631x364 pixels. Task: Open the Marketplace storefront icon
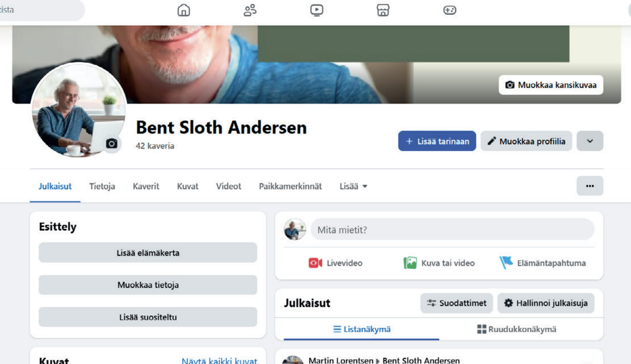click(383, 10)
